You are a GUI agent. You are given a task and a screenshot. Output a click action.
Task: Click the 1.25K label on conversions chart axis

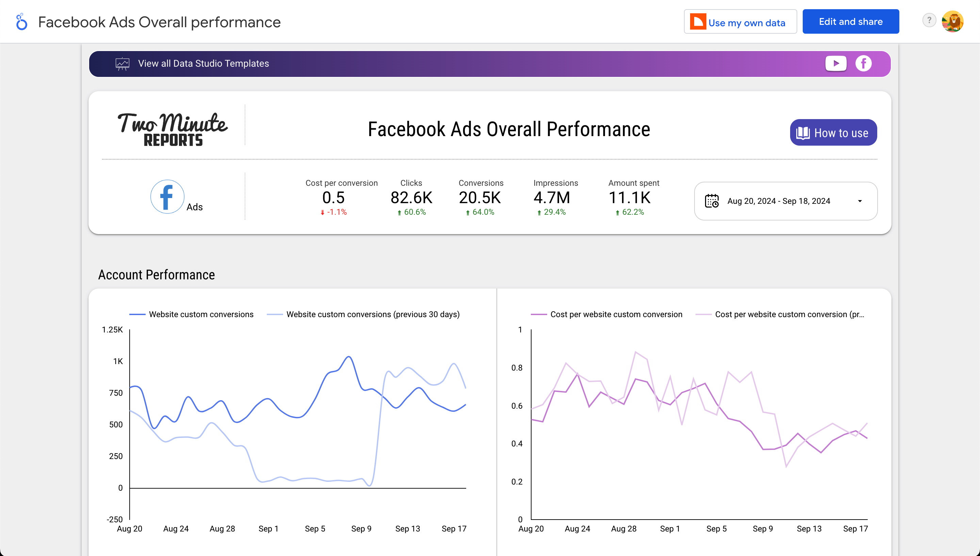pyautogui.click(x=112, y=330)
